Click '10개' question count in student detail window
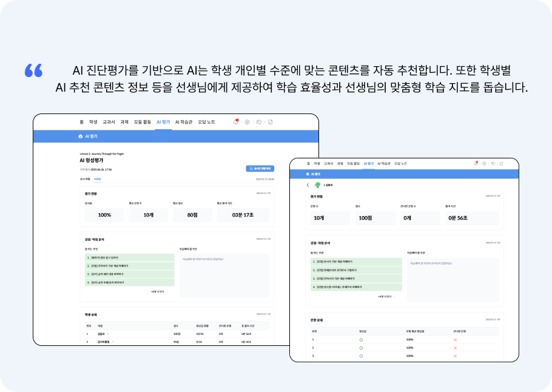 (x=319, y=218)
